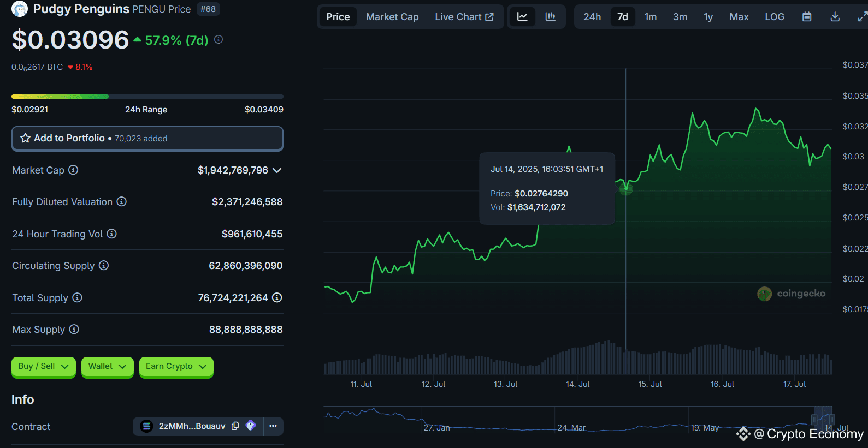Expand chart to fullscreen icon
This screenshot has width=868, height=448.
(x=863, y=17)
